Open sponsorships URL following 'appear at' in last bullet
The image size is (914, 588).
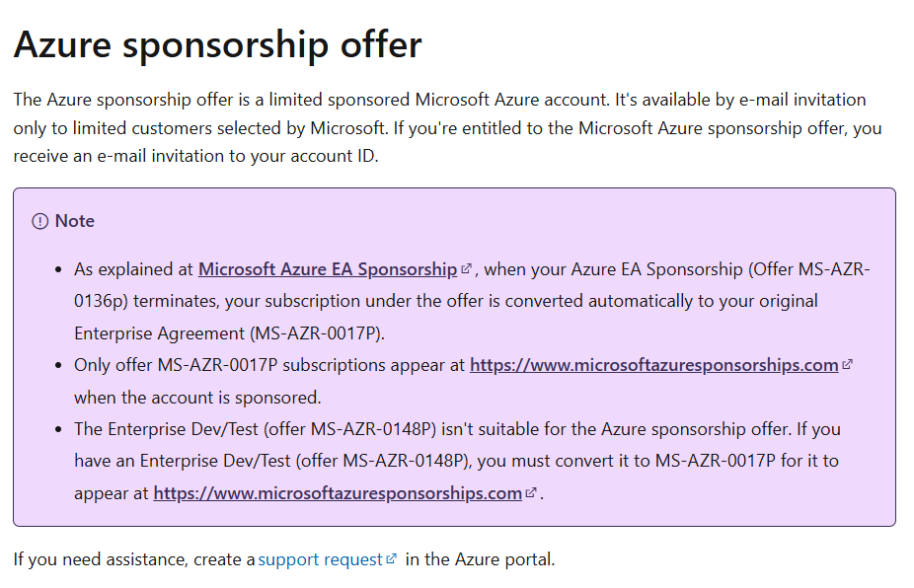(x=338, y=493)
